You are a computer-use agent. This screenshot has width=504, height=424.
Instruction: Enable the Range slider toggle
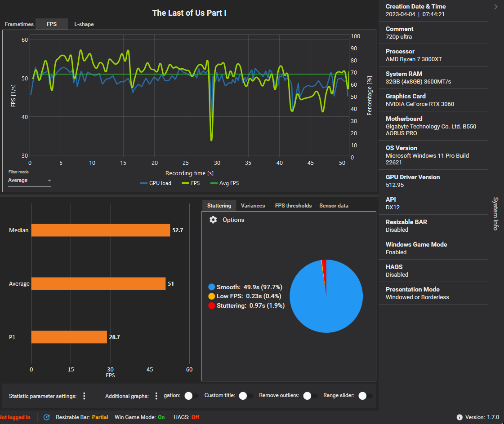click(x=366, y=396)
